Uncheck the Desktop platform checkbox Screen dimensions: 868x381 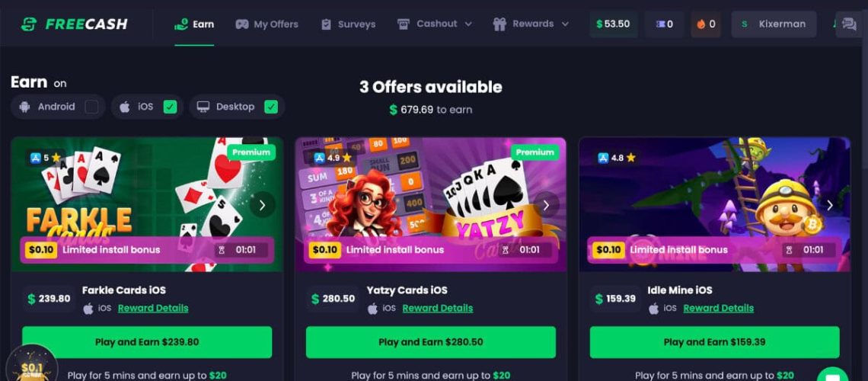pos(271,107)
